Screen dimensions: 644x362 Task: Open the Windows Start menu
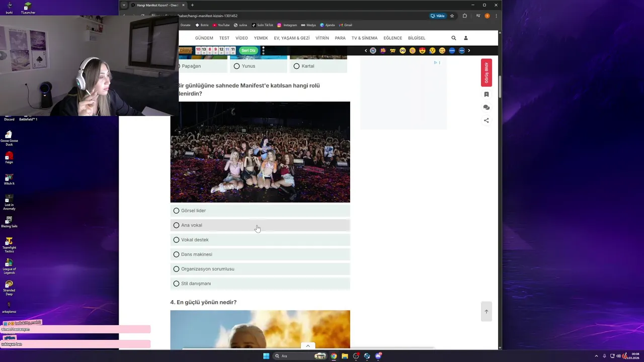point(266,356)
